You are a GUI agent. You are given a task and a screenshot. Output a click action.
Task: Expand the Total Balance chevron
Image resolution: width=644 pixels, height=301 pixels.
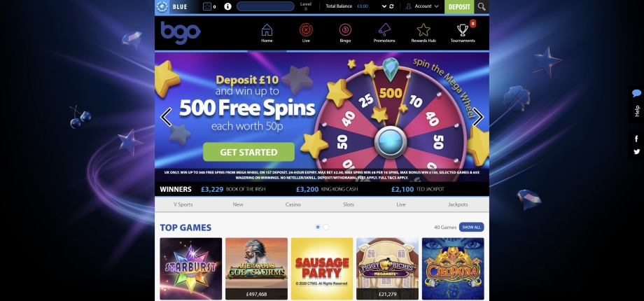pos(384,6)
